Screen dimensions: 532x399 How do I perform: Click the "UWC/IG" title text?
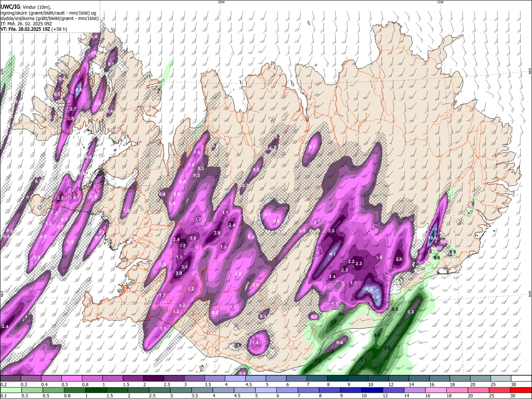[10, 7]
